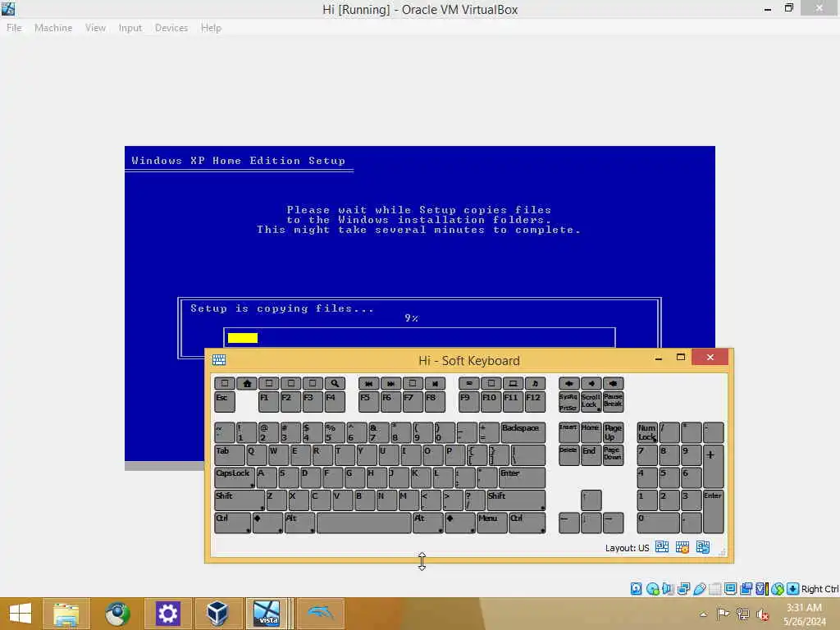
Task: Toggle the left Shift key
Action: point(240,500)
